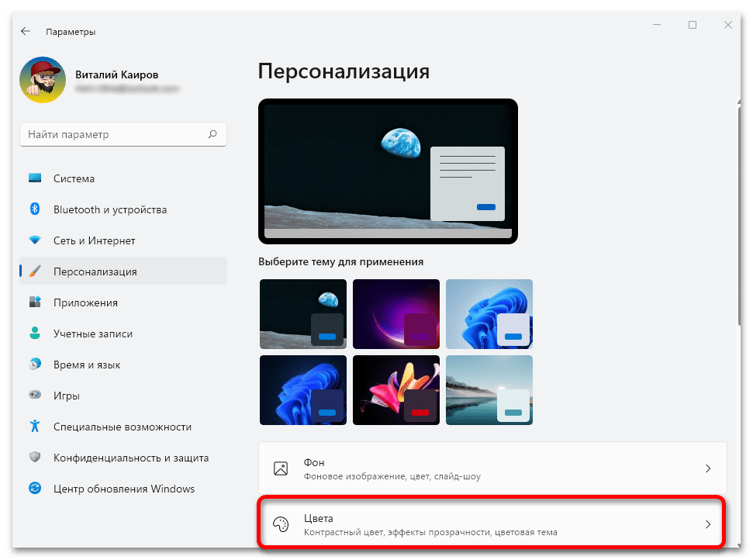Click the Система monitor icon
This screenshot has height=560, width=753.
click(35, 178)
